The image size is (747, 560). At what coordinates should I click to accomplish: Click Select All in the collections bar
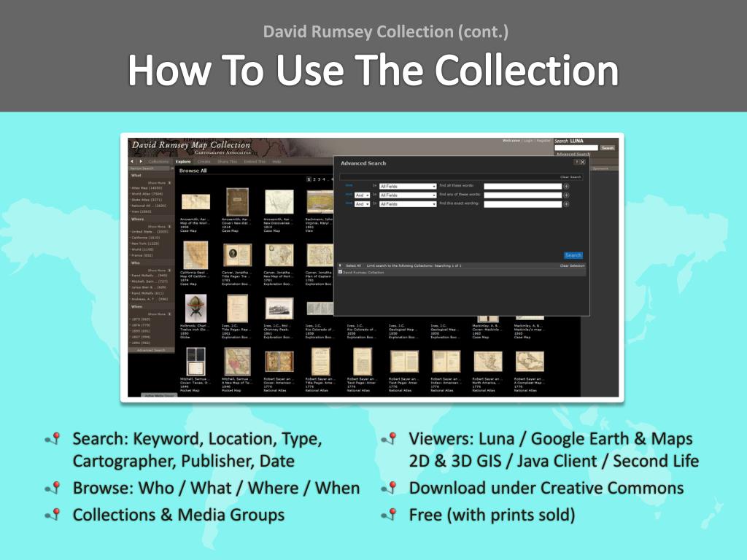[x=353, y=265]
